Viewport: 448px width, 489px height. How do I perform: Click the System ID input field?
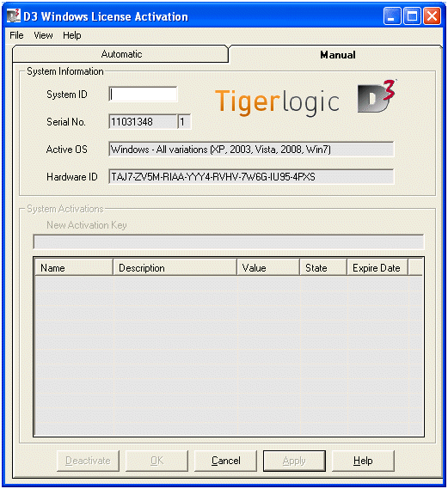point(143,95)
